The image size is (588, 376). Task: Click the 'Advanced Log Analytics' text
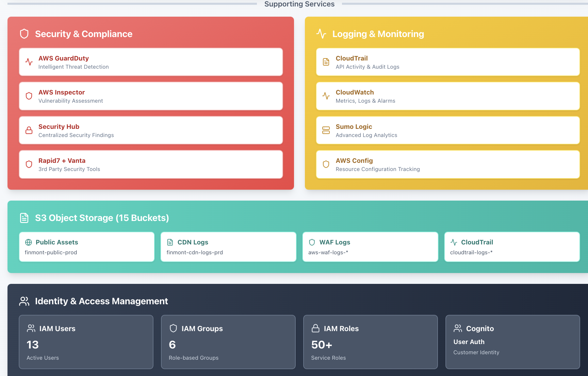[366, 135]
